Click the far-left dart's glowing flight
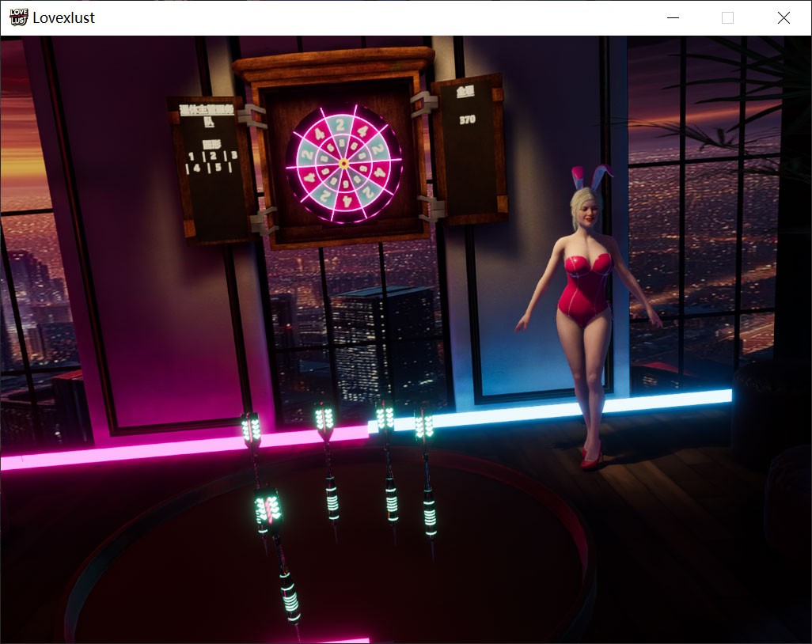This screenshot has height=644, width=812. coord(251,429)
